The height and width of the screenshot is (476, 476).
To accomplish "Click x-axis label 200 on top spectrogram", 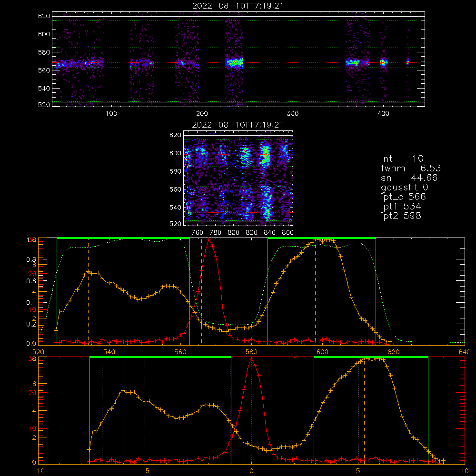I will [x=202, y=113].
